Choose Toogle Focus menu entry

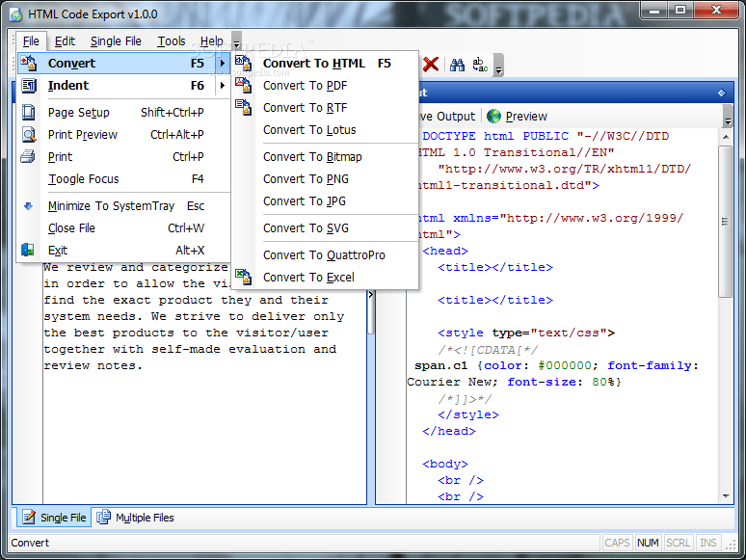tap(124, 179)
